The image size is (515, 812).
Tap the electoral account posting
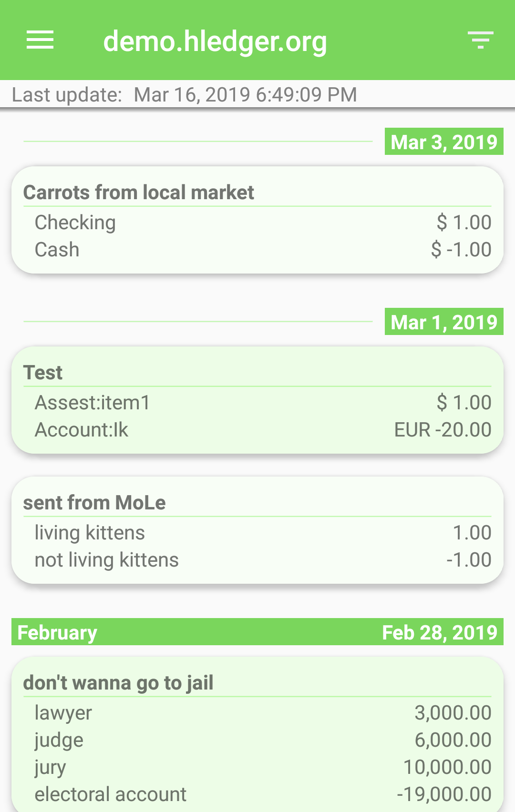coord(257,794)
